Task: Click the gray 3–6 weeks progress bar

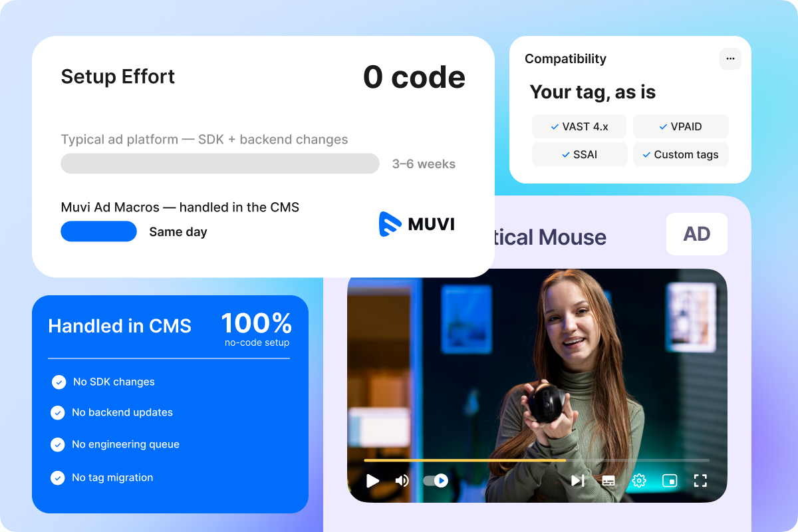Action: pyautogui.click(x=220, y=164)
